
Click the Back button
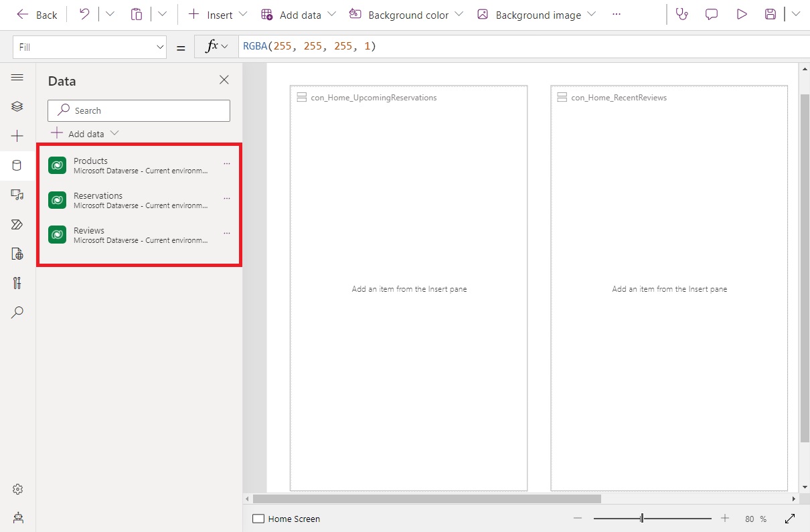click(x=37, y=14)
